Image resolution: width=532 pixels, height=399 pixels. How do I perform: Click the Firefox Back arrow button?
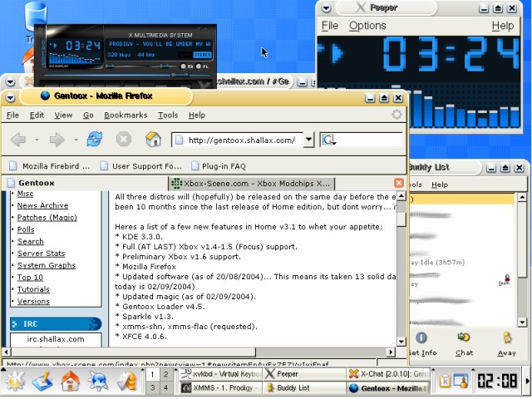tap(18, 140)
